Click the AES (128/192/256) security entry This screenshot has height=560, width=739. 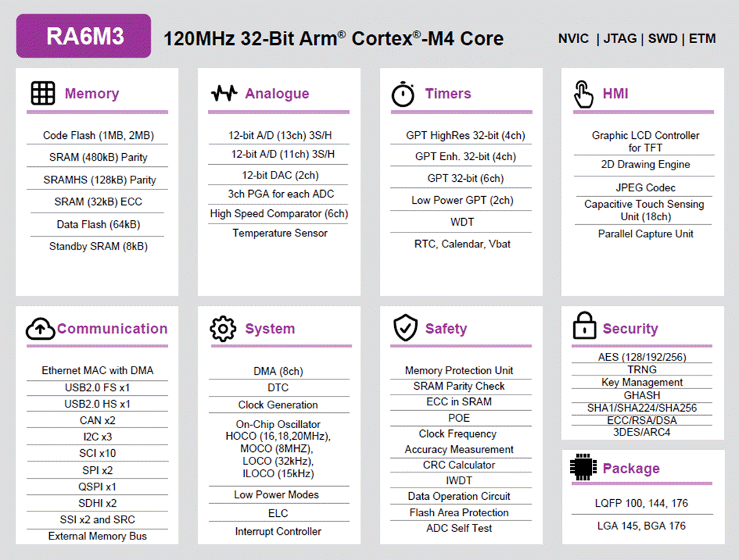pyautogui.click(x=641, y=356)
